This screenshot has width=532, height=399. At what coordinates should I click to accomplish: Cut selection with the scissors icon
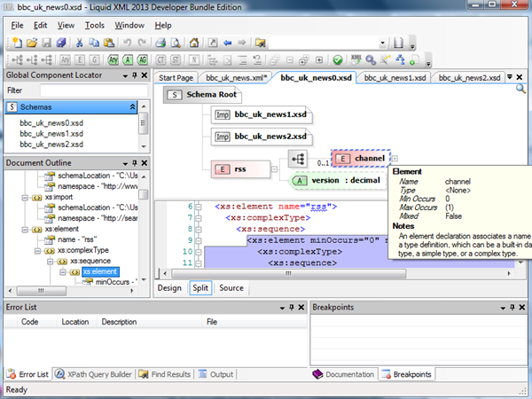point(79,43)
